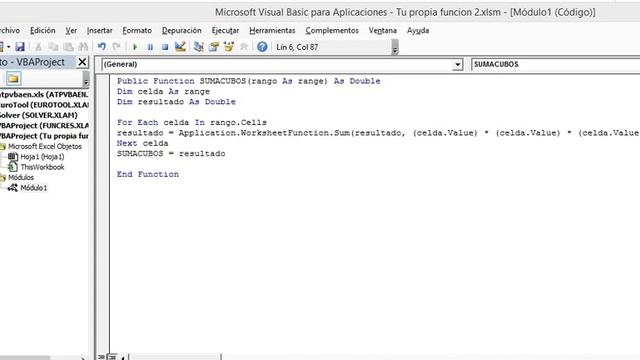Select the Microsoft Excel Objetos folder
Image resolution: width=640 pixels, height=360 pixels.
(x=44, y=147)
